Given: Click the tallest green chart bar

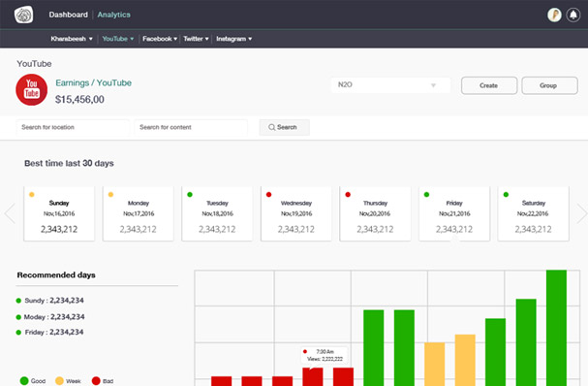Looking at the screenshot, I should tap(556, 328).
